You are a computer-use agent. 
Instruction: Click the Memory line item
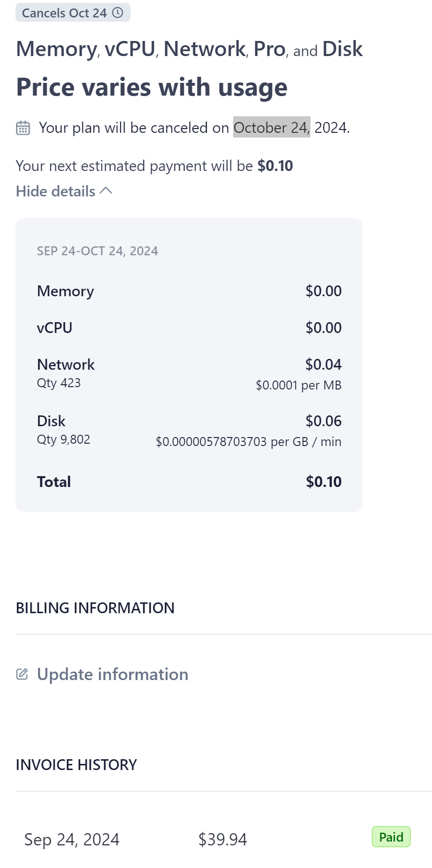click(x=65, y=291)
